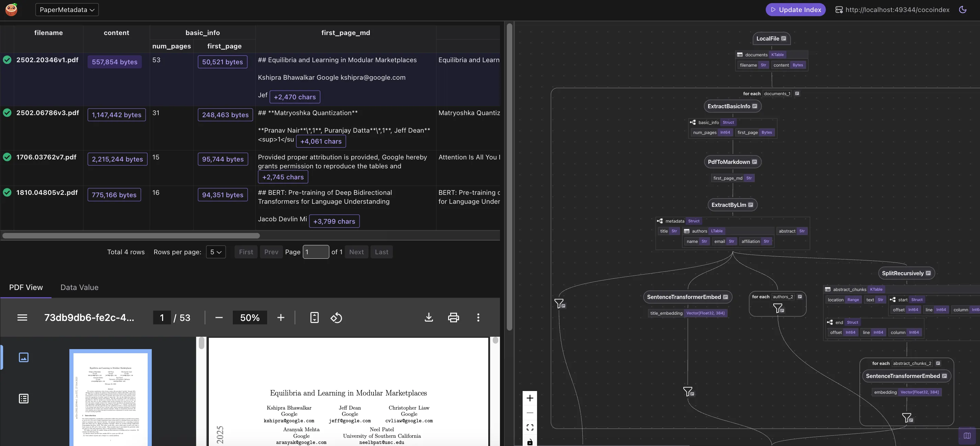Download the PDF document
Viewport: 980px width, 446px height.
coord(429,317)
